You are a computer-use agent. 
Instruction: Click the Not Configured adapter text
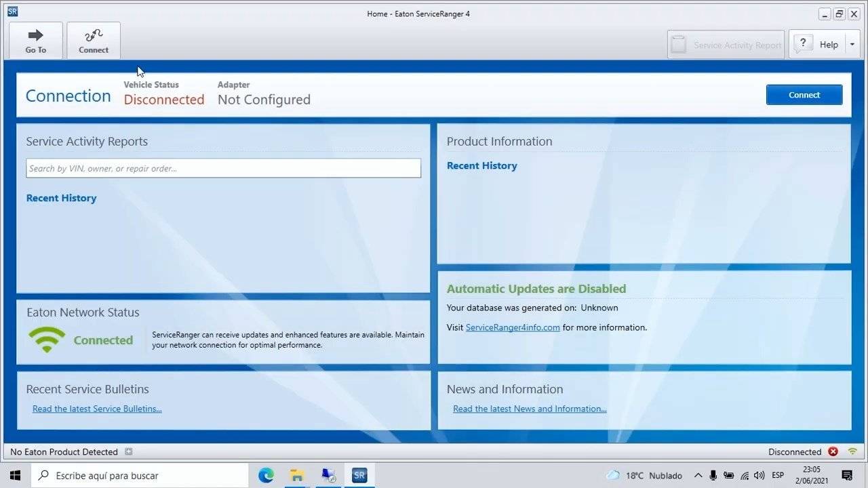[264, 100]
